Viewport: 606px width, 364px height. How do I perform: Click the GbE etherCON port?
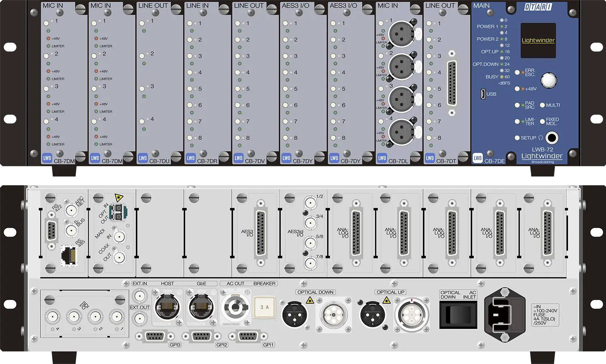(201, 307)
